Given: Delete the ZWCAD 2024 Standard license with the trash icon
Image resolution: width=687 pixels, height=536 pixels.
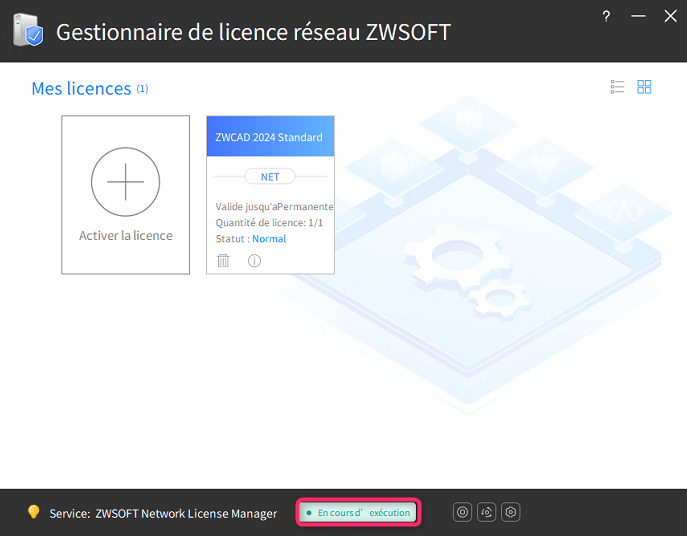Looking at the screenshot, I should coord(223,261).
